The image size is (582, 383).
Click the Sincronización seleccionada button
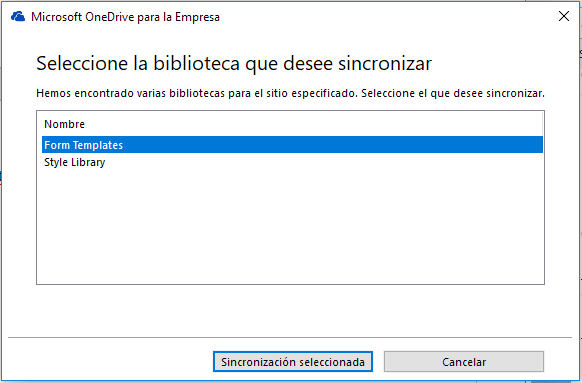[x=293, y=362]
